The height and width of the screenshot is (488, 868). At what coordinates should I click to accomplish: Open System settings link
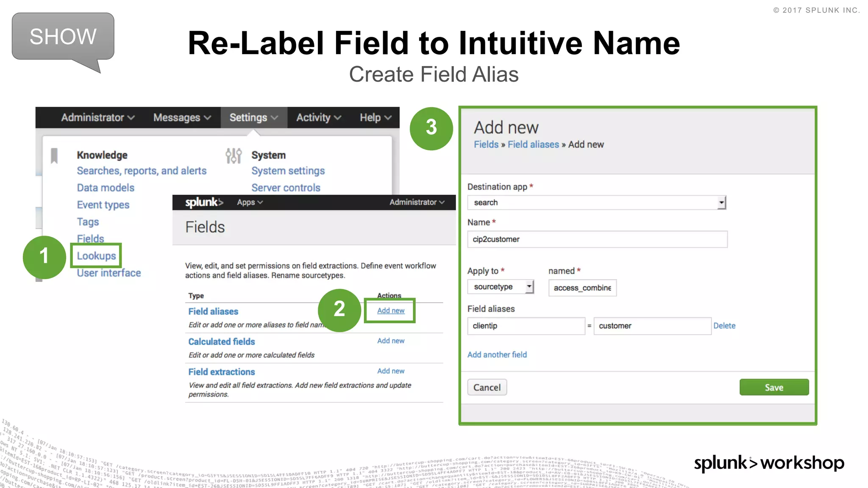(288, 171)
